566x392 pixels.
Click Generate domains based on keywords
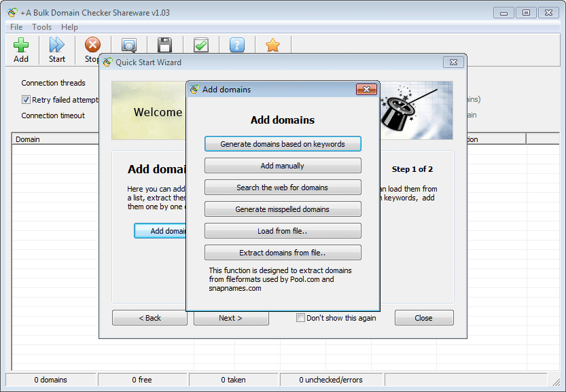point(283,143)
